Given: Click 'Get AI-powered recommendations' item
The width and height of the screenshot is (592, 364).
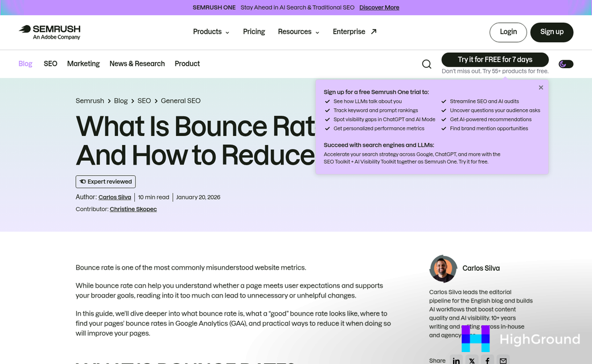Looking at the screenshot, I should click(x=491, y=119).
